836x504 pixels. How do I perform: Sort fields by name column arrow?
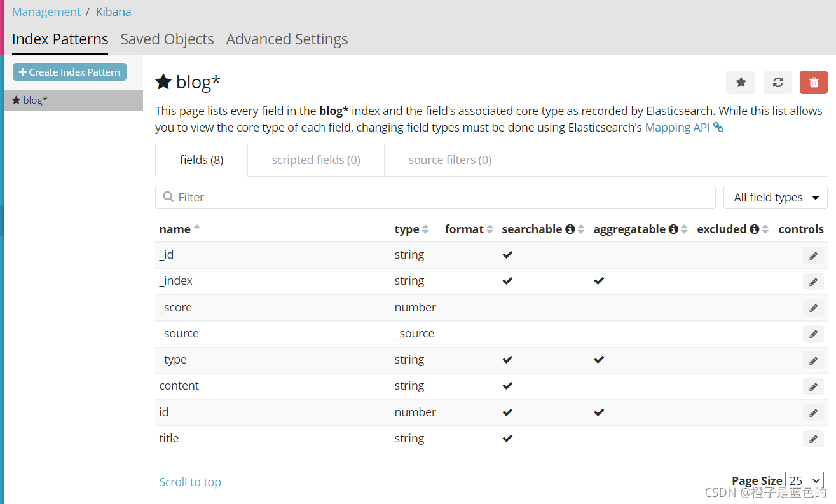(x=196, y=228)
